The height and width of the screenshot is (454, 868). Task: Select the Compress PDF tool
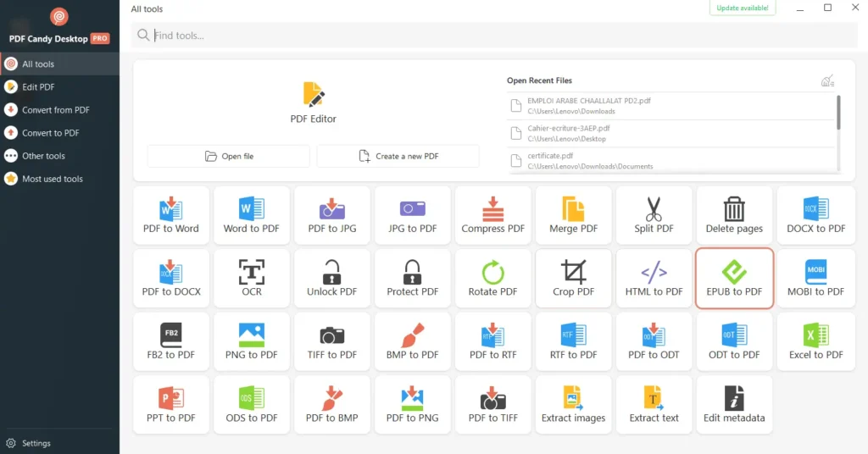(x=492, y=215)
